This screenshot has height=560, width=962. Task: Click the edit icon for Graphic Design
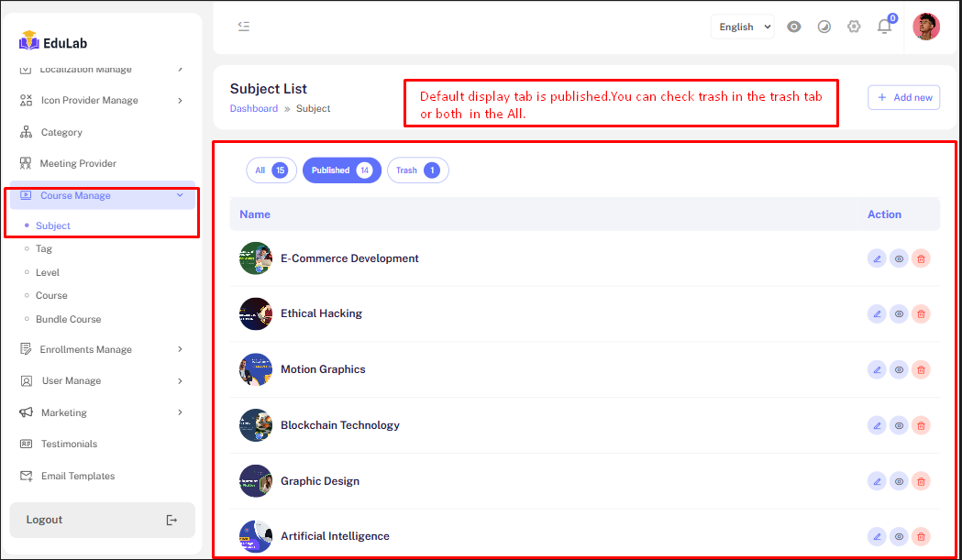click(x=877, y=481)
